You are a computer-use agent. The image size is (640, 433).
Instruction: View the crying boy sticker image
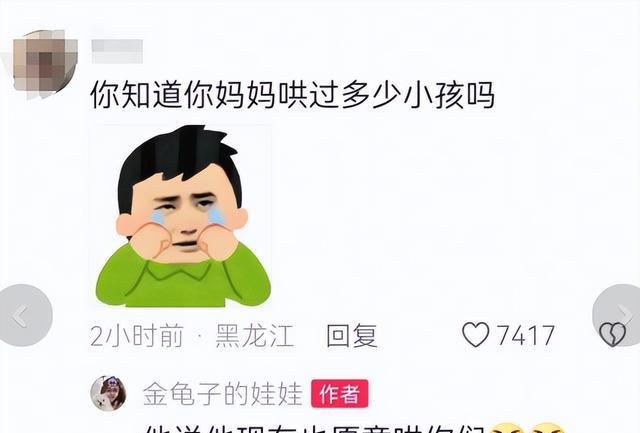click(x=183, y=216)
